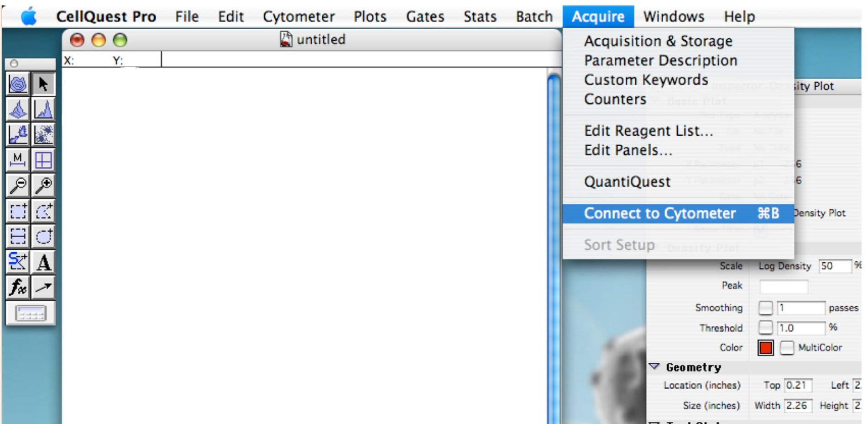
Task: Open the CellQuest Pro application menu
Action: tap(106, 16)
